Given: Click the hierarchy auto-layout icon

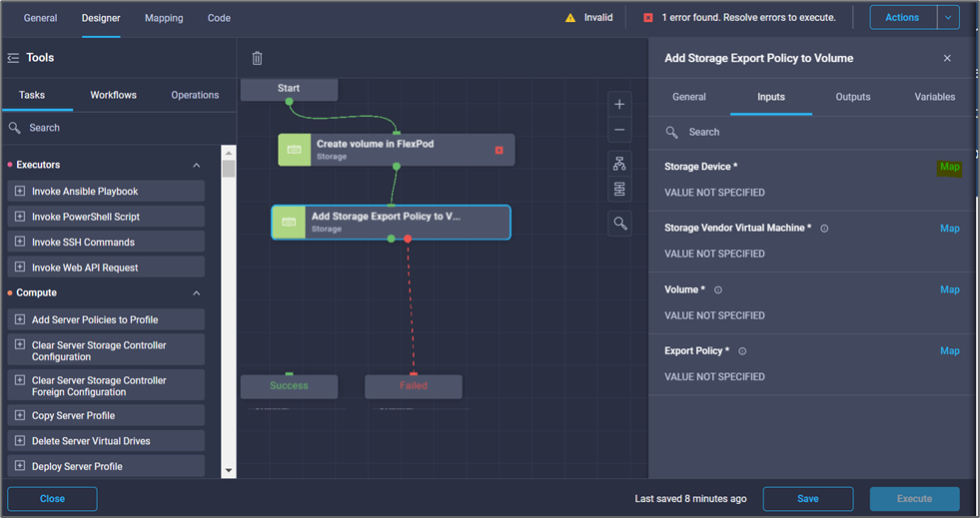Looking at the screenshot, I should (619, 165).
